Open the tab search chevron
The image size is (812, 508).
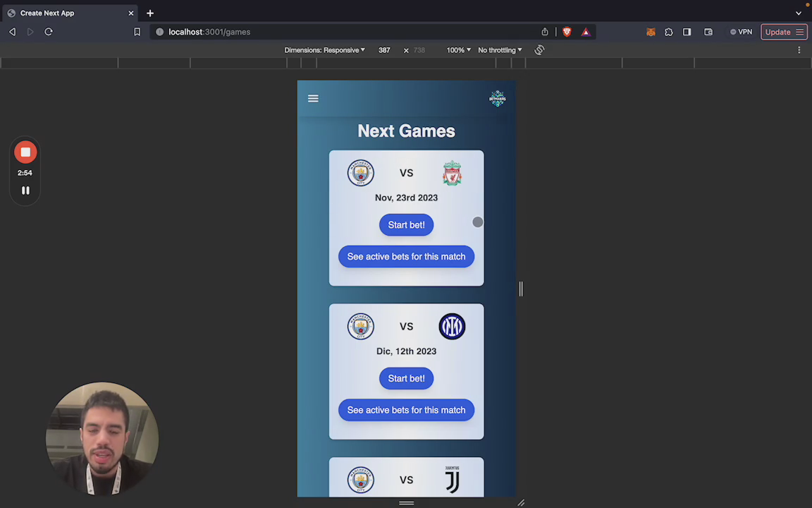pos(799,13)
